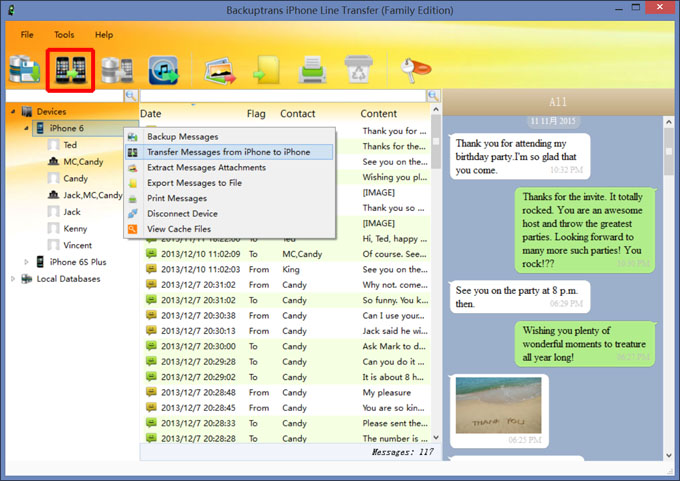This screenshot has width=680, height=481.
Task: Click the iTunes backup import toolbar icon
Action: point(163,70)
